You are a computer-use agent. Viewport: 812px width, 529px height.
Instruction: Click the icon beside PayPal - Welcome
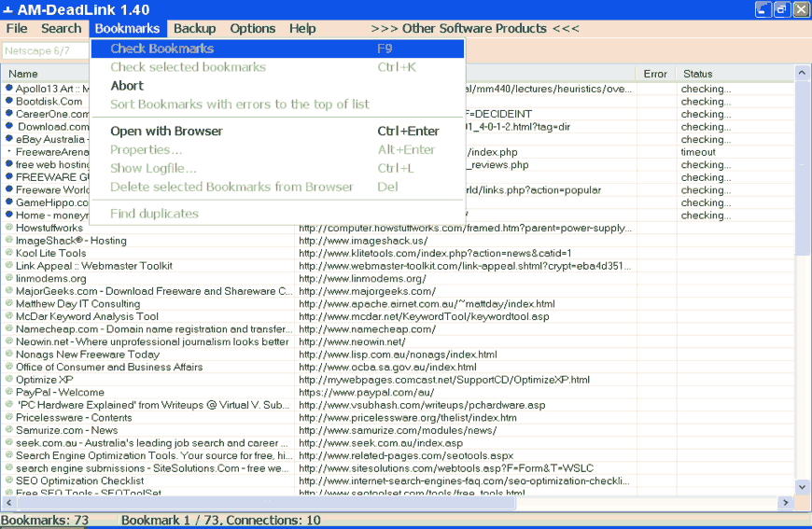click(8, 392)
